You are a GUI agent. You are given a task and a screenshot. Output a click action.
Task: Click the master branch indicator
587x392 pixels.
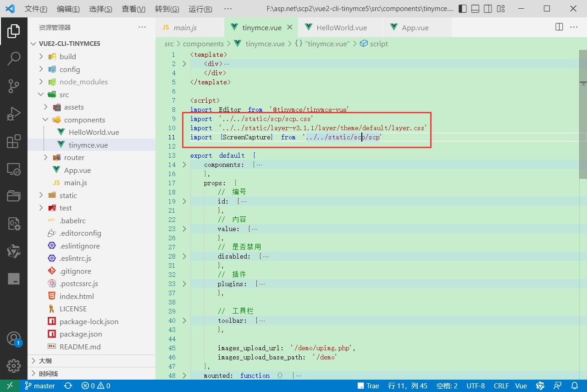point(40,386)
